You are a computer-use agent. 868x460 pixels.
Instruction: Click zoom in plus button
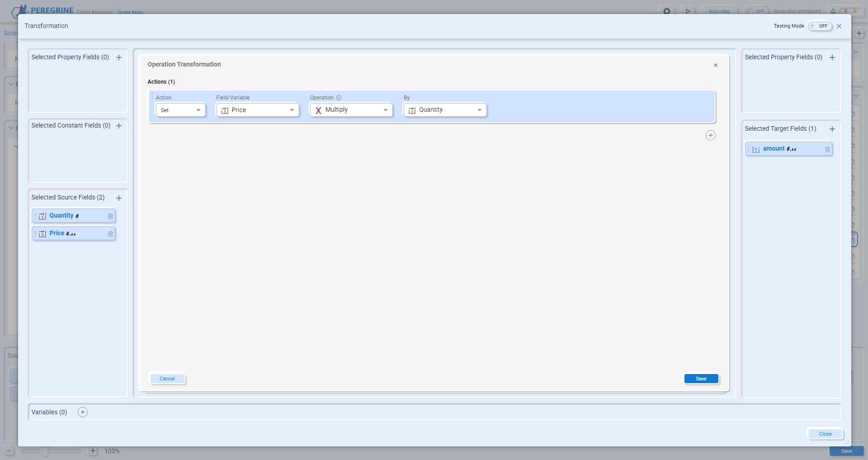(93, 451)
